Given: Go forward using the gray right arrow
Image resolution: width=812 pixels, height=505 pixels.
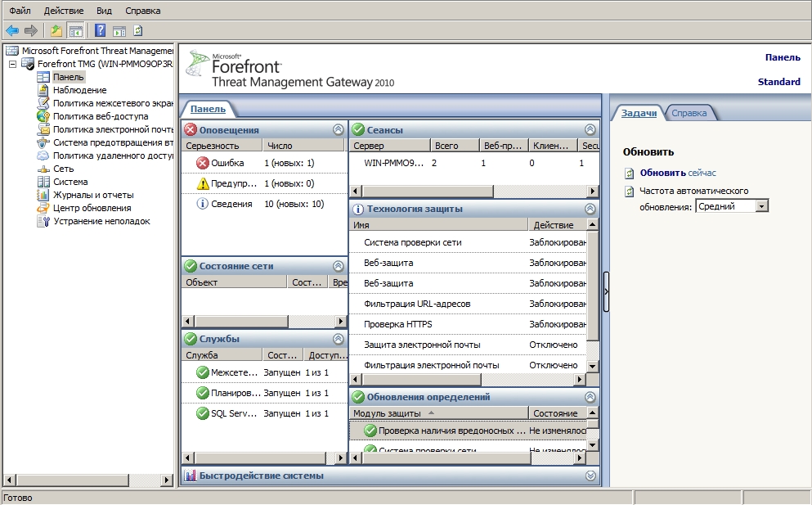Looking at the screenshot, I should click(31, 31).
